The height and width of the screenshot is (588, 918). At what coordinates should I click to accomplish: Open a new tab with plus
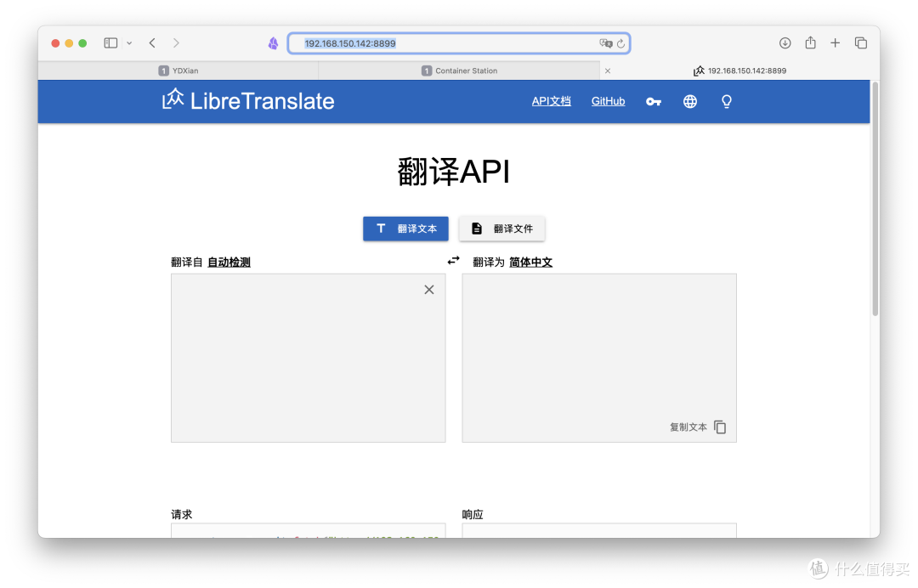pos(835,42)
